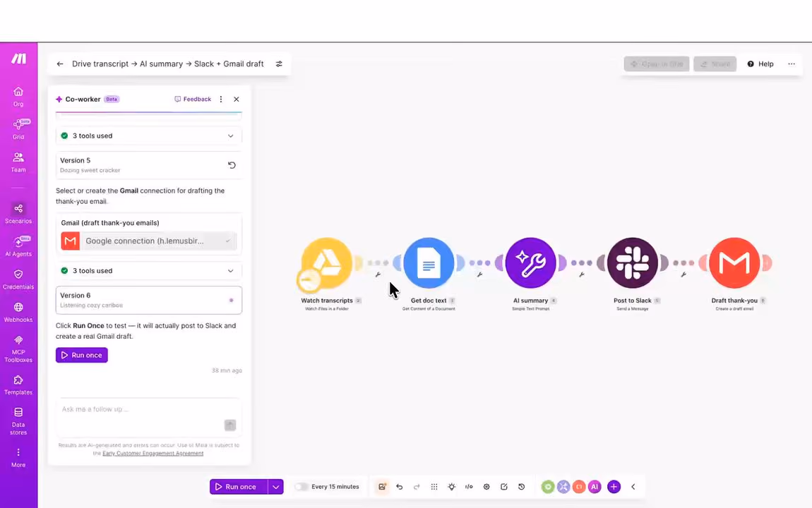Go to Team section in sidebar
Screen dimensions: 812x508
point(18,162)
